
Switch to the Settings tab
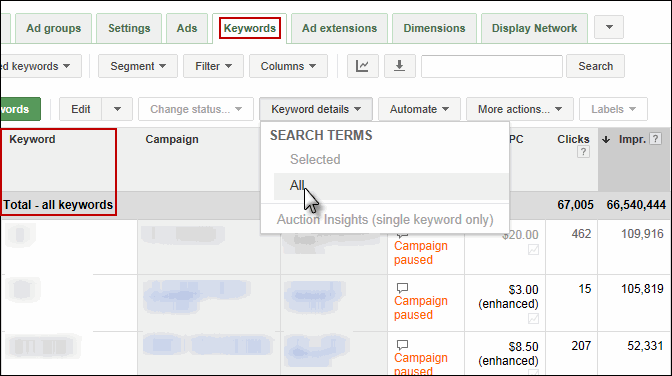[x=129, y=28]
